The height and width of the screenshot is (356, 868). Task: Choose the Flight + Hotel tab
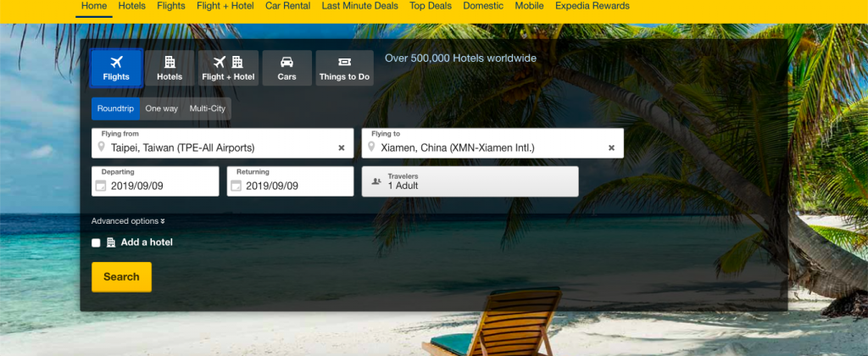[x=228, y=68]
